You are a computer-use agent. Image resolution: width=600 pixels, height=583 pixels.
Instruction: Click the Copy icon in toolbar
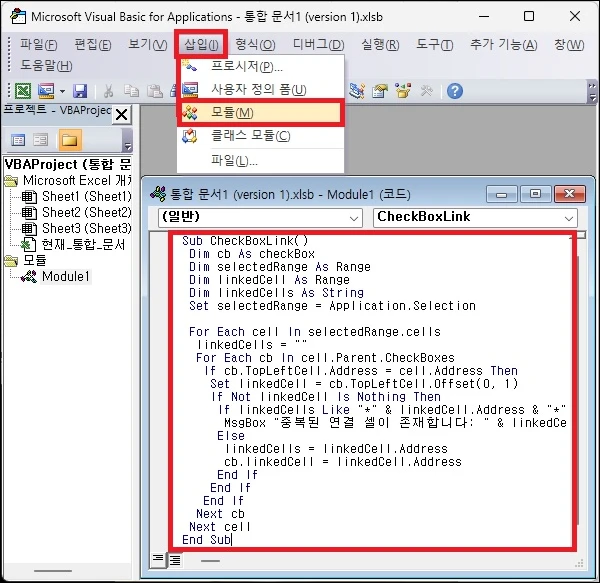pos(131,91)
